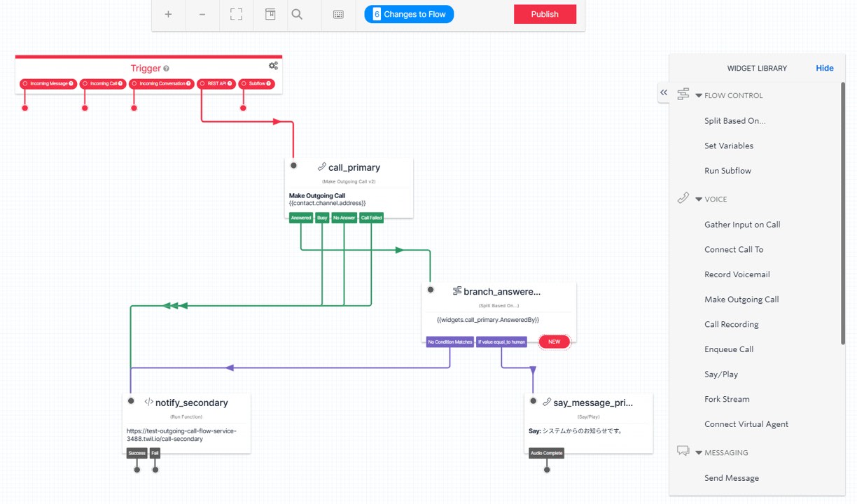
Task: Collapse the MESSAGING section
Action: (x=699, y=452)
